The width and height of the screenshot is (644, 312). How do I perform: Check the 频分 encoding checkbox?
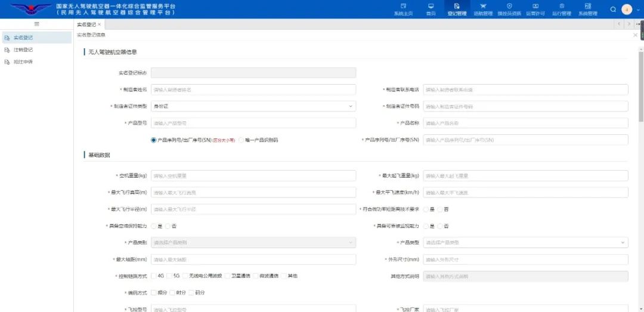coord(154,293)
